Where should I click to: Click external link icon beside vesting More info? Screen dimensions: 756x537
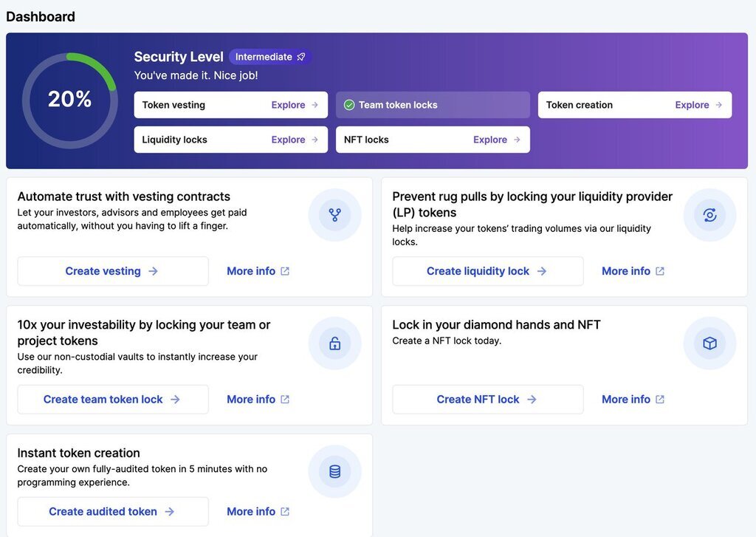point(285,271)
